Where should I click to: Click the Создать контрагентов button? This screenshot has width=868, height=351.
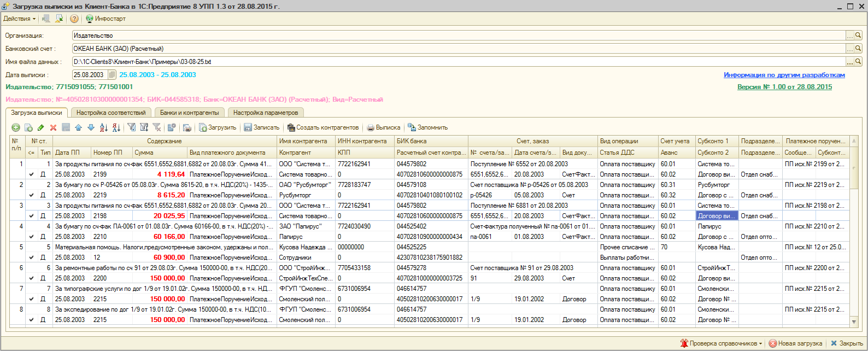[x=322, y=127]
